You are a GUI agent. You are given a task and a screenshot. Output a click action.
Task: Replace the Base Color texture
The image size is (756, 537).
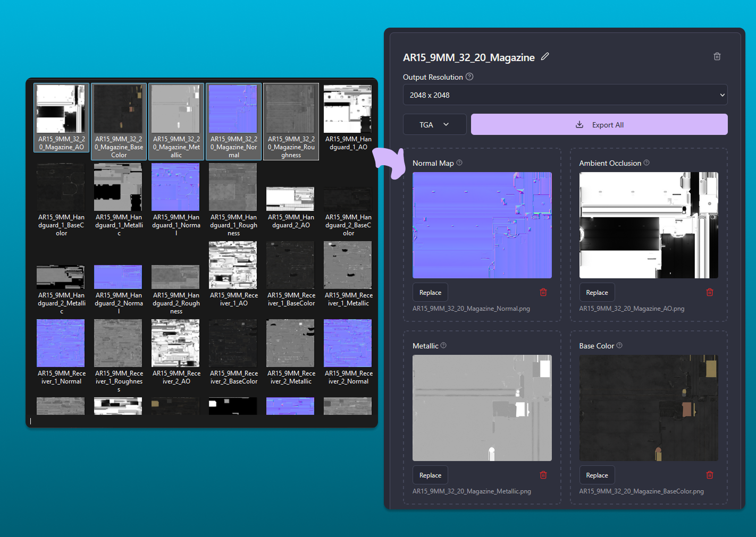click(597, 475)
